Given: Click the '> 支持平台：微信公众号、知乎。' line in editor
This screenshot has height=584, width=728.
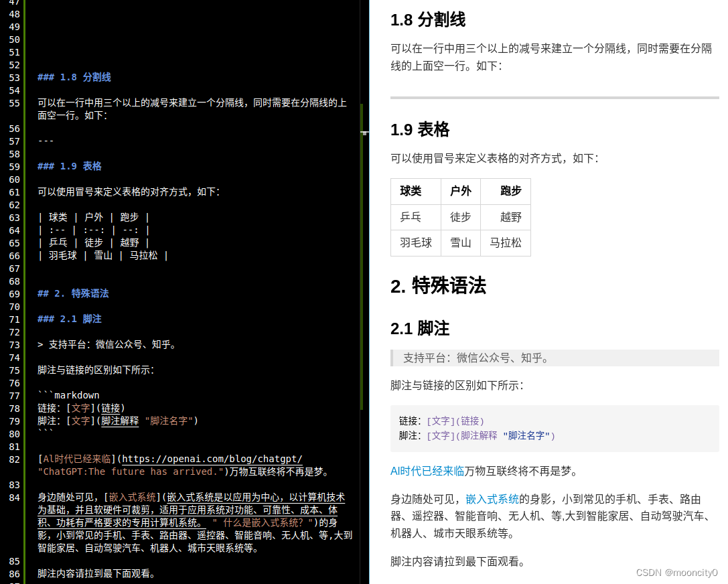Looking at the screenshot, I should [108, 344].
